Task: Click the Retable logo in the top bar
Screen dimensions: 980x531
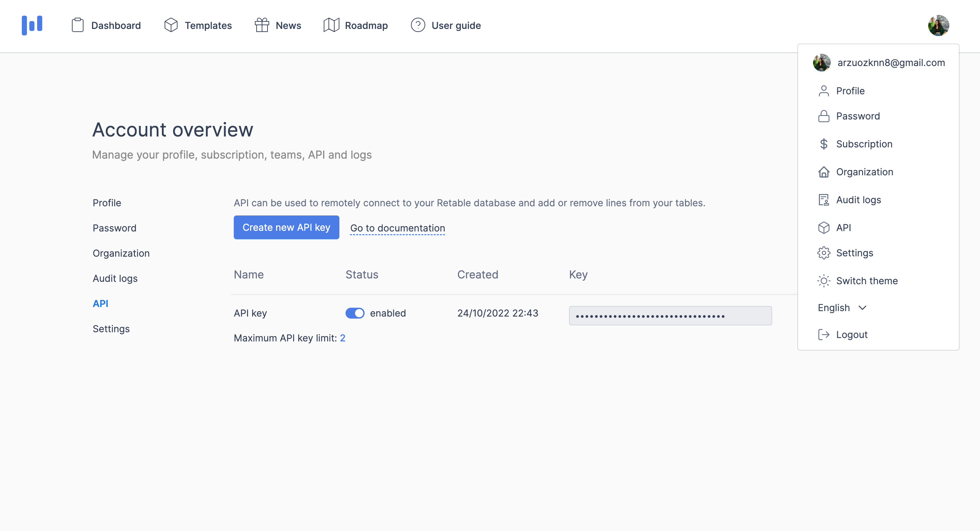Action: click(x=32, y=25)
